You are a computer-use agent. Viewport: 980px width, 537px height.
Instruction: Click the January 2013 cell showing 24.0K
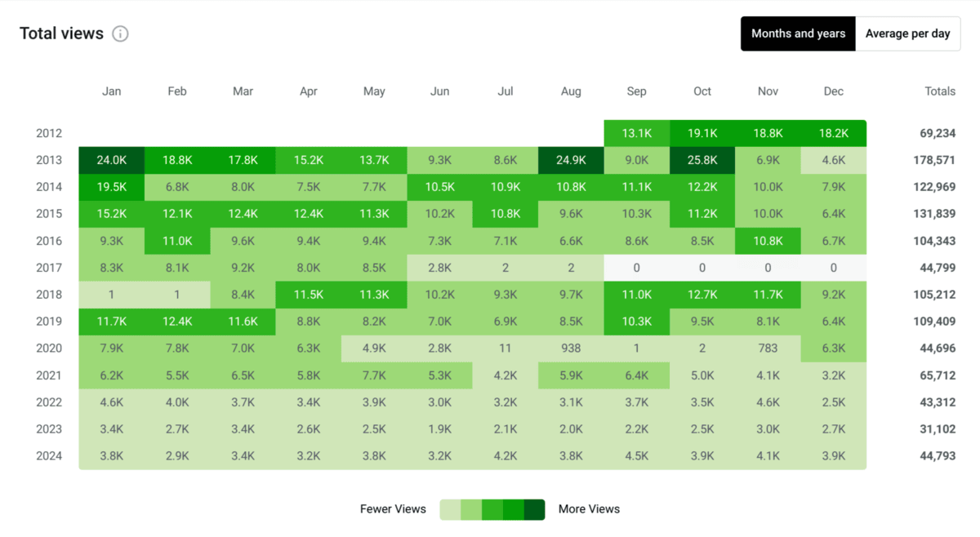pos(111,159)
